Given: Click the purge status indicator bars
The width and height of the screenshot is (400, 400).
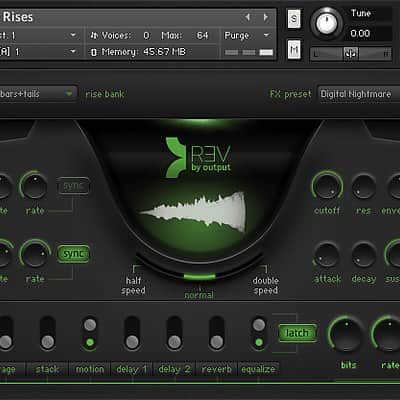Looking at the screenshot, I should [249, 52].
